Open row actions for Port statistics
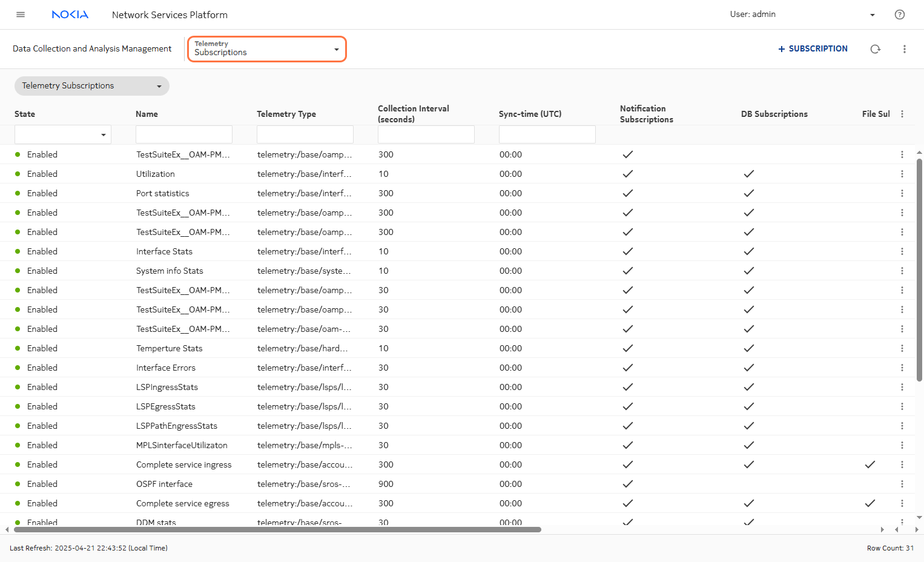 click(x=902, y=193)
